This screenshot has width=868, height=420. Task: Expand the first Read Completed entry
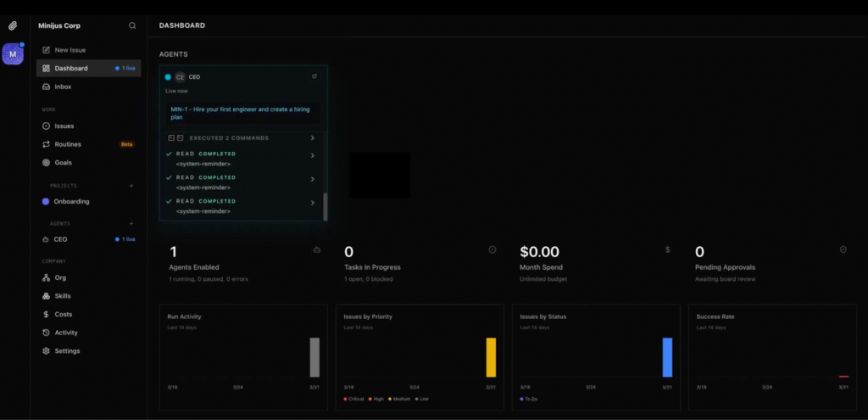pos(313,155)
